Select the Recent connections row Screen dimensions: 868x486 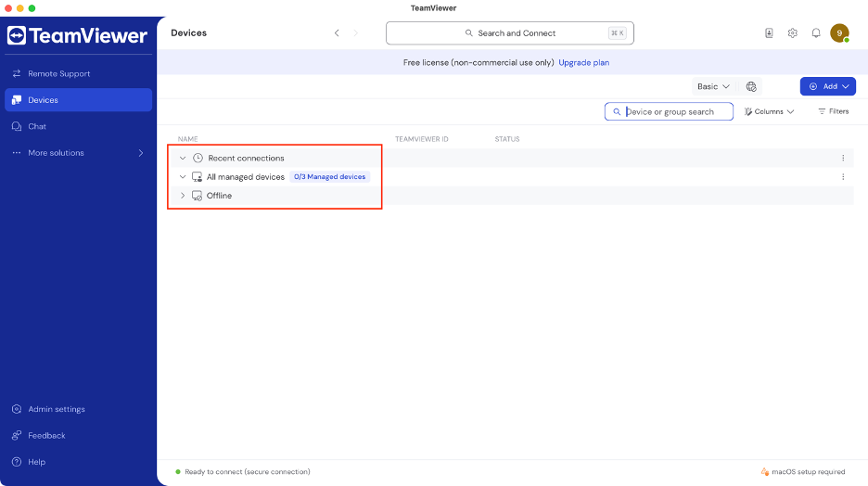point(511,159)
